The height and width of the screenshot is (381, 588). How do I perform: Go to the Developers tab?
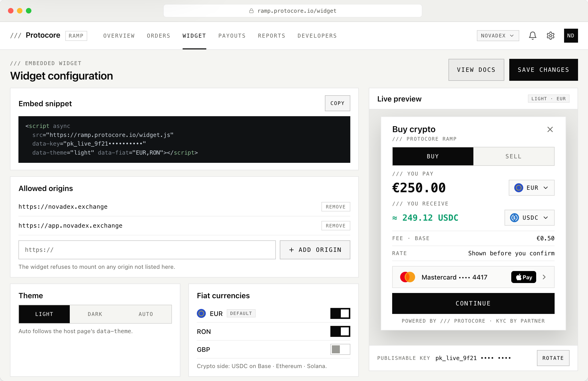317,36
